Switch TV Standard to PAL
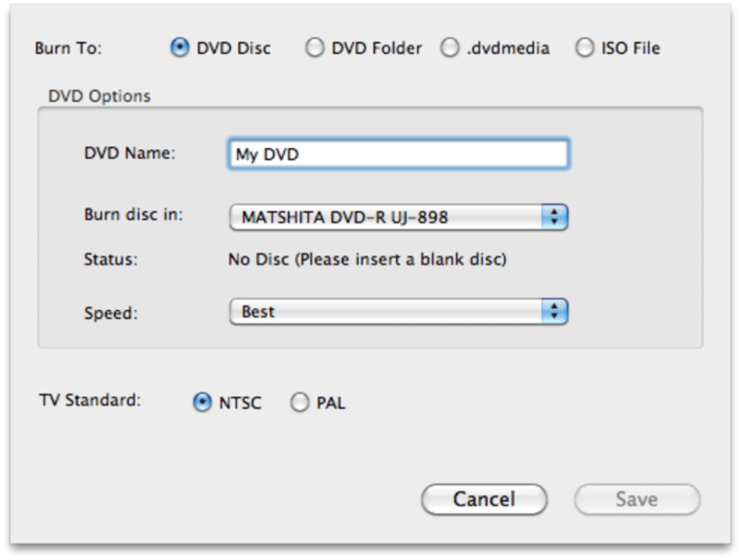 coord(299,402)
